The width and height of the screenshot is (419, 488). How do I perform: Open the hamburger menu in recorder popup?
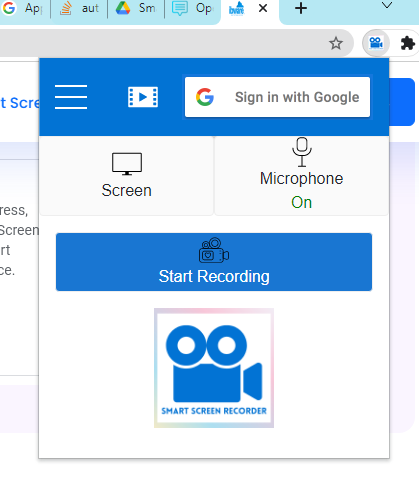pos(71,97)
